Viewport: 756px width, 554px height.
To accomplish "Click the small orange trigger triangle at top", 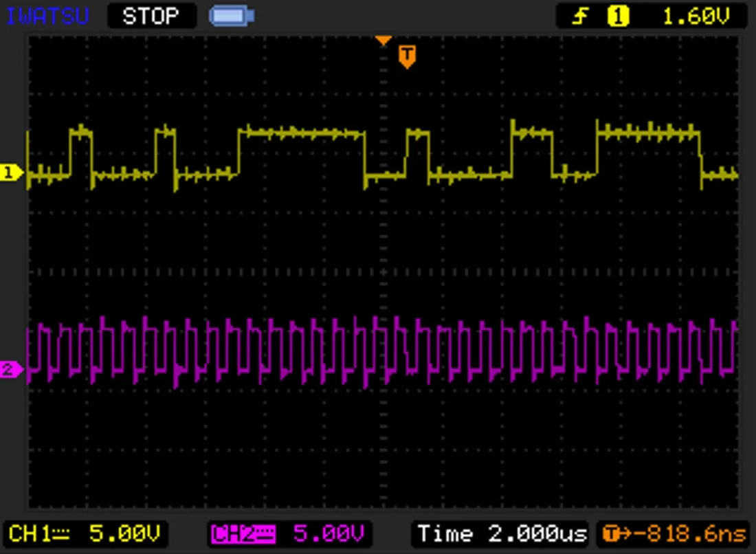I will 383,41.
